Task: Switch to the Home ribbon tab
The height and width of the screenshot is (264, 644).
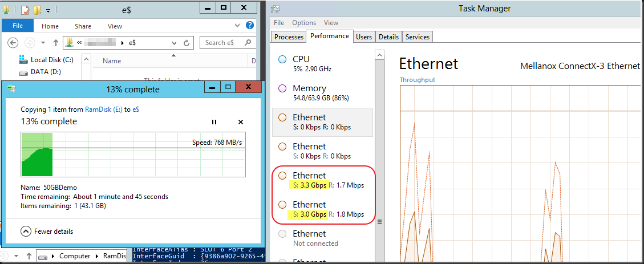Action: [50, 26]
